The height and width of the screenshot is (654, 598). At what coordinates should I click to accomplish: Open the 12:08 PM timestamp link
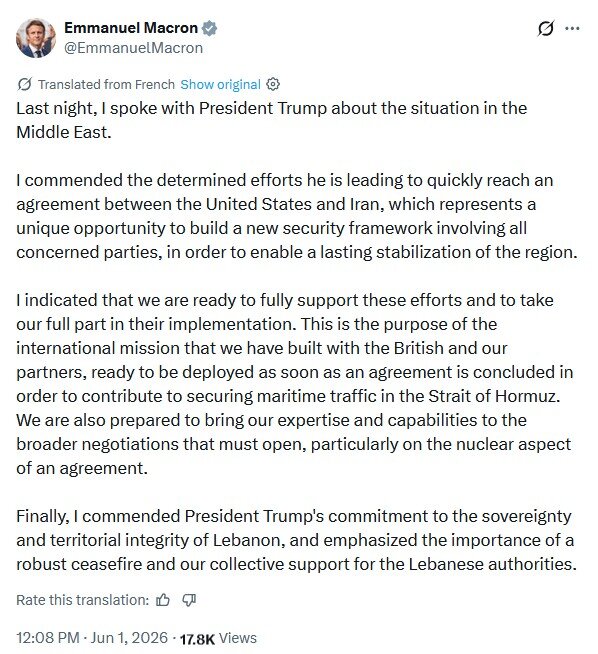tap(48, 638)
